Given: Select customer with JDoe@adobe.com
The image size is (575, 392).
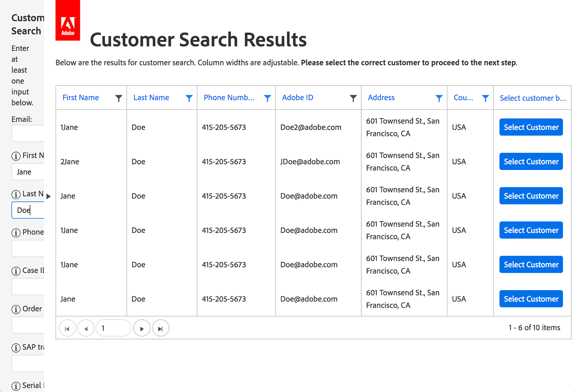Looking at the screenshot, I should click(x=531, y=162).
